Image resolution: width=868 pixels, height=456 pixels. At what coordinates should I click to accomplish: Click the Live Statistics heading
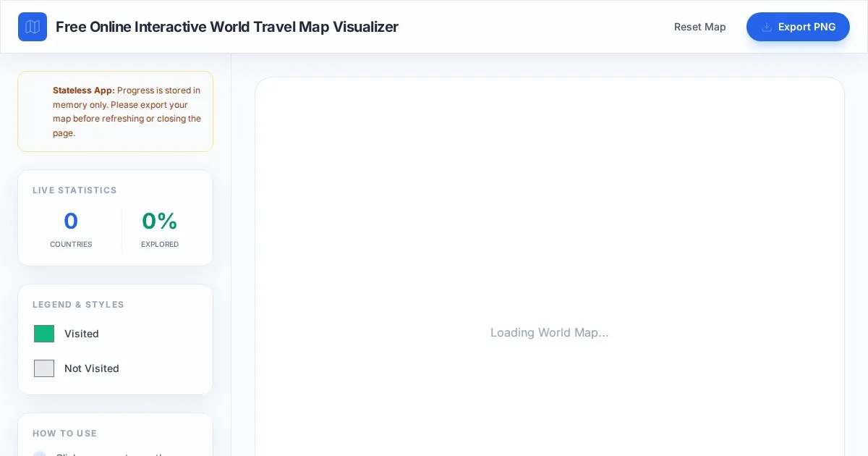[x=75, y=190]
